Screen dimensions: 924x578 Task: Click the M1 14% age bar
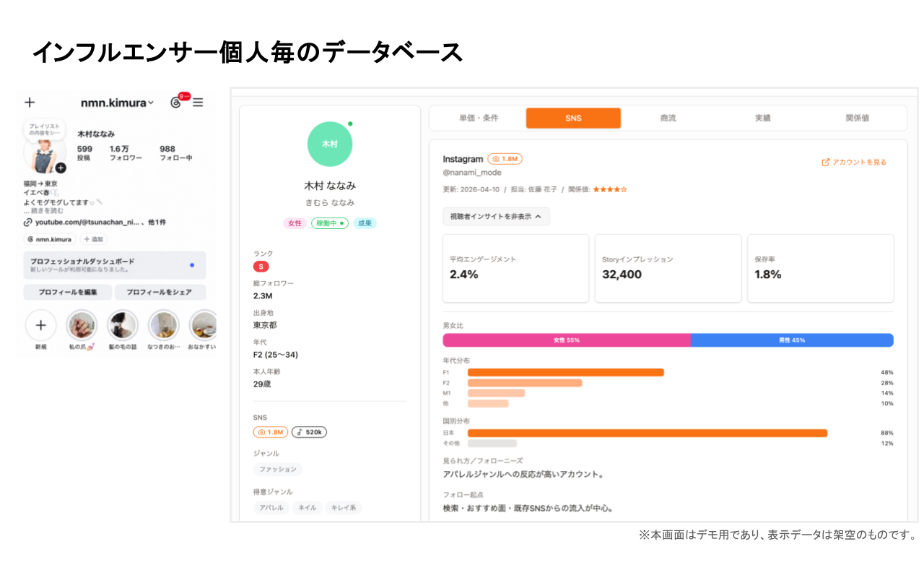(496, 393)
